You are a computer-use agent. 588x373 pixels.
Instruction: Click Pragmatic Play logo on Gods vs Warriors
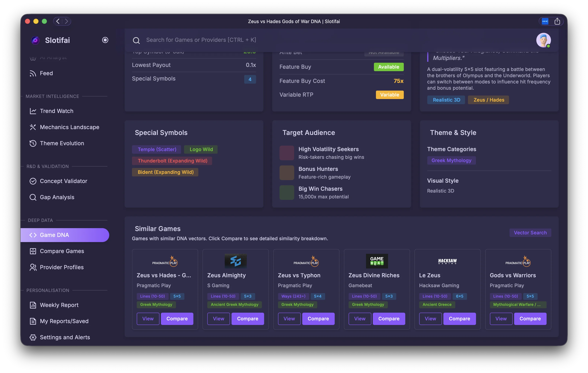click(518, 261)
